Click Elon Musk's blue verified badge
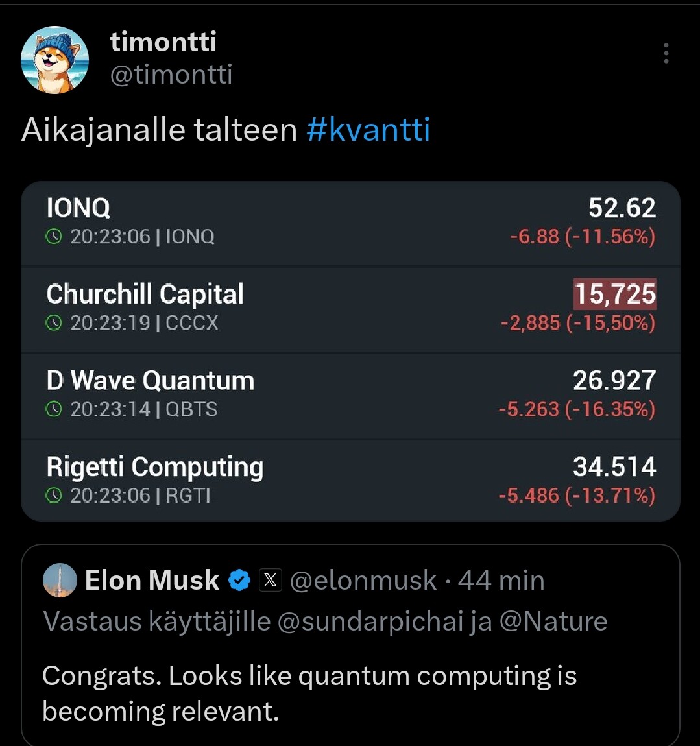700x746 pixels. [240, 580]
